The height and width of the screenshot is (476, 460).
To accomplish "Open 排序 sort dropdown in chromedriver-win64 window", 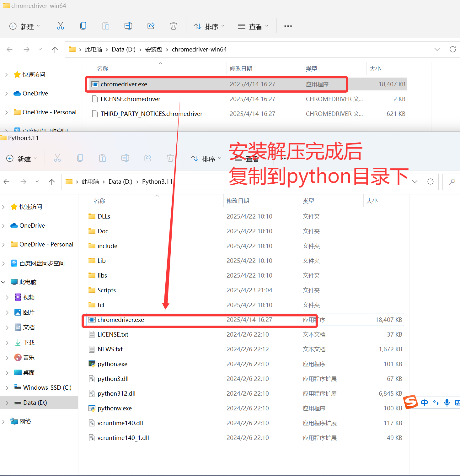I will click(209, 26).
